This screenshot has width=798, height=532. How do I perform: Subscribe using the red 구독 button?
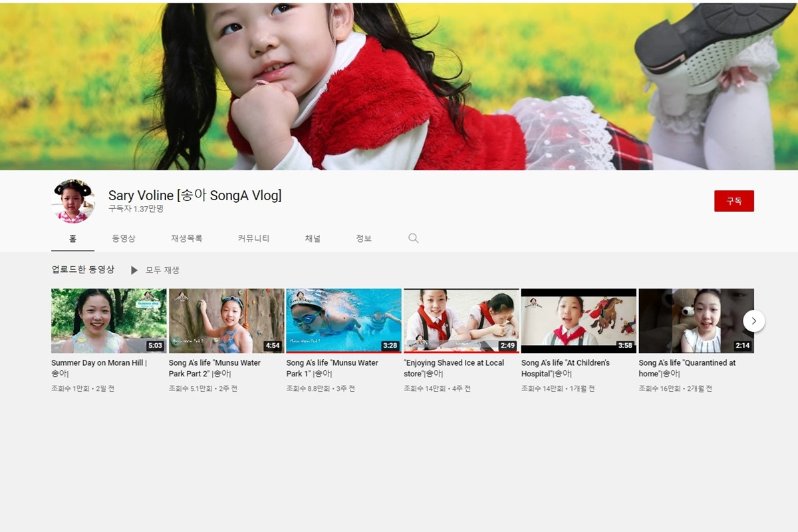coord(734,201)
